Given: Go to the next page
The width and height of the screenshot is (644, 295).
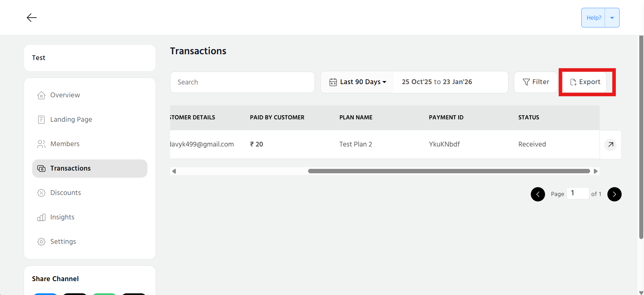Looking at the screenshot, I should click(x=614, y=194).
